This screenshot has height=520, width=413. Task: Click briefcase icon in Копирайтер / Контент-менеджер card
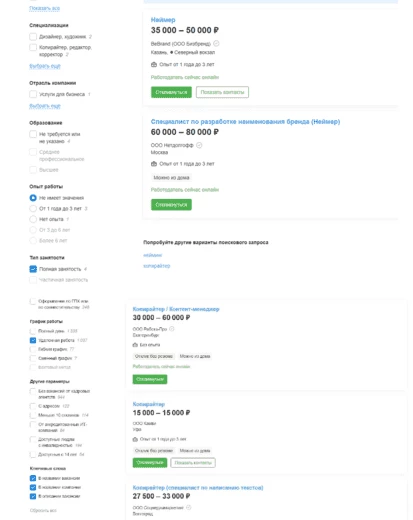(x=135, y=345)
